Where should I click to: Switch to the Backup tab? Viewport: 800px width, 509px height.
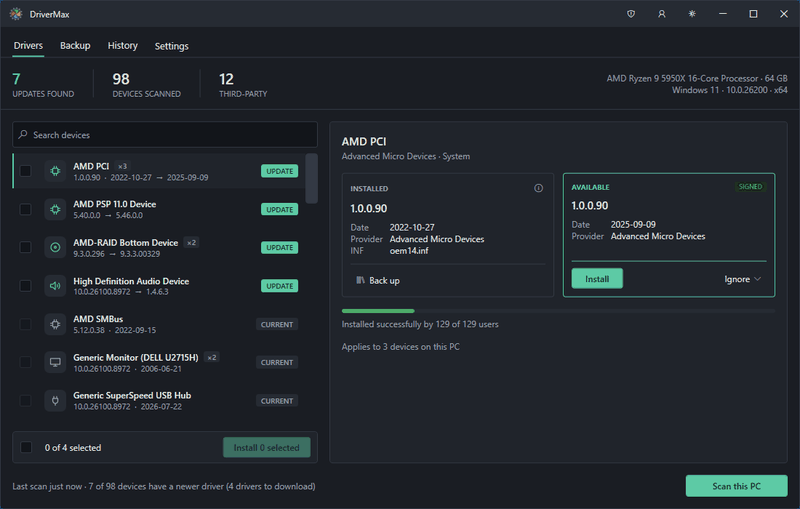coord(75,45)
